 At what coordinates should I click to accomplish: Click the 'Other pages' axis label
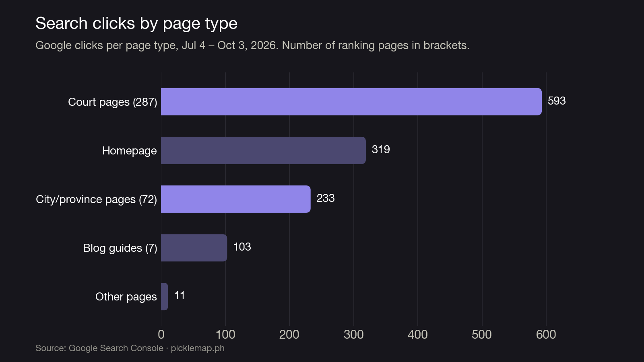(126, 297)
